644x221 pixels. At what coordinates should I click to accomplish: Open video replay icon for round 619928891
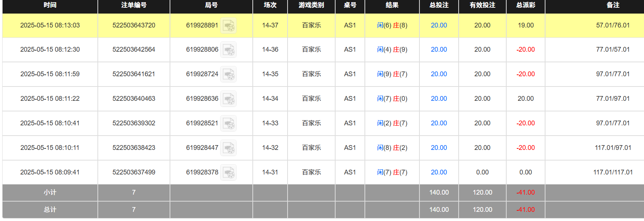[228, 26]
